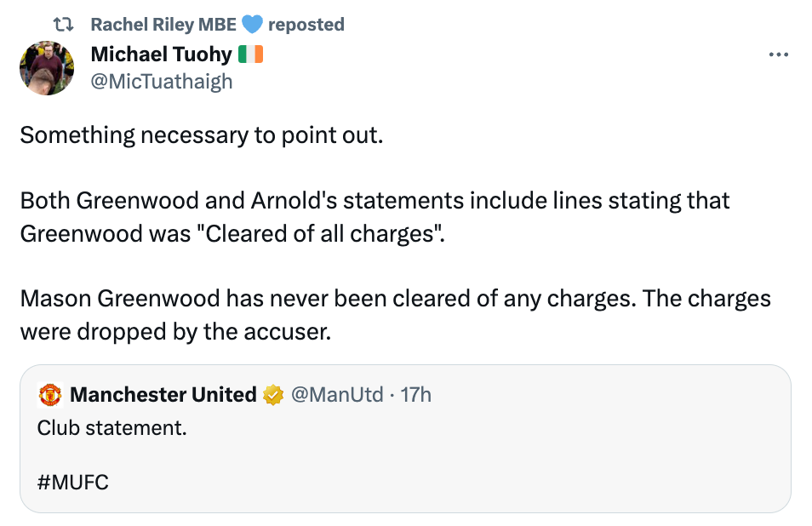The width and height of the screenshot is (812, 526).
Task: Open the quoted Club statement tweet
Action: (405, 438)
